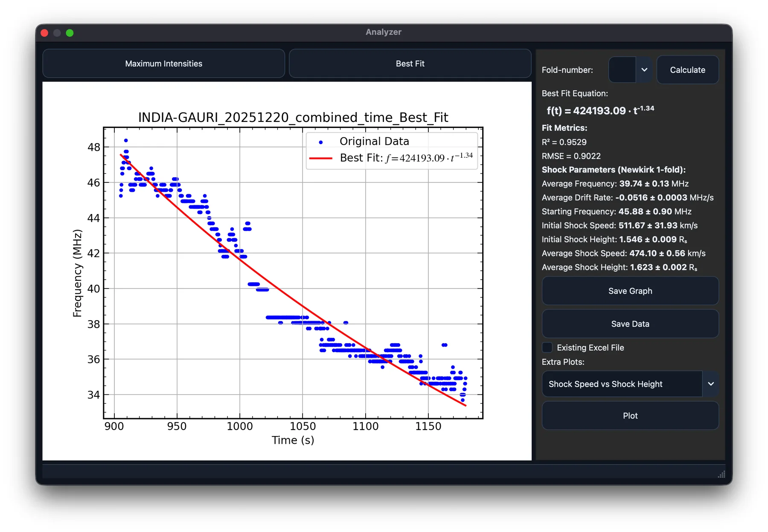The image size is (768, 532).
Task: Click Starting Frequency 45.88 ± 0.90 MHz line
Action: coord(617,211)
